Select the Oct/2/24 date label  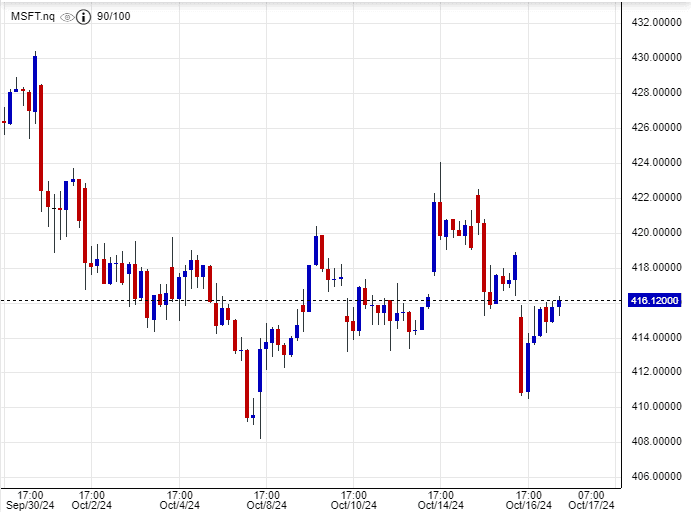tap(91, 505)
